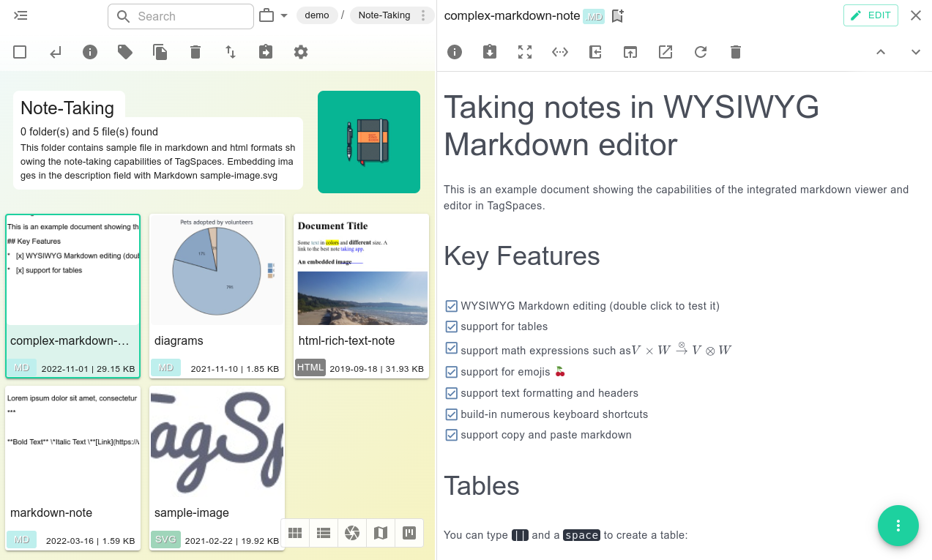Screen dimensions: 932x560
Task: Click the Search input field
Action: pos(181,16)
